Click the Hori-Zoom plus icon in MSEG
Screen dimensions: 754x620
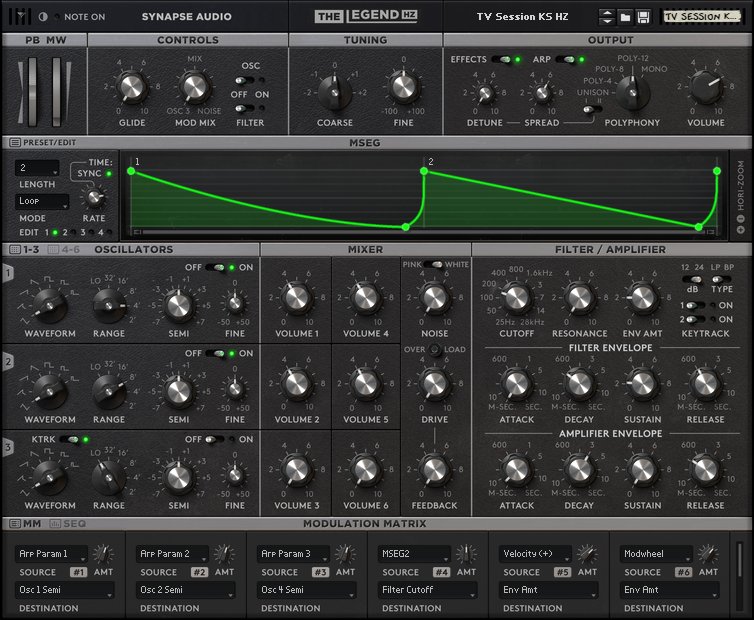[741, 229]
